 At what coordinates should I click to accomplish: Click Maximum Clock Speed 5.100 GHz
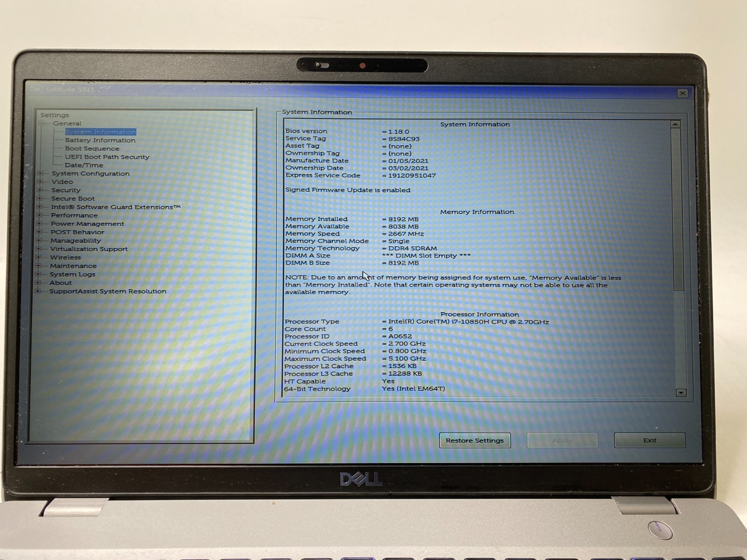coord(407,358)
